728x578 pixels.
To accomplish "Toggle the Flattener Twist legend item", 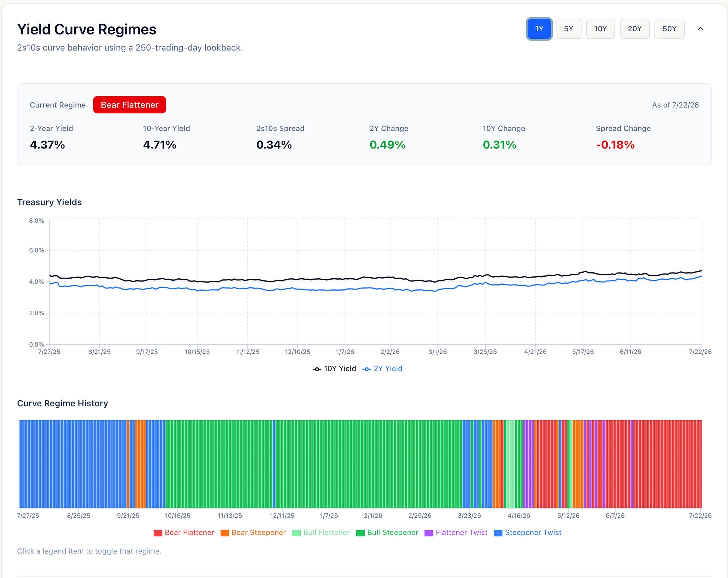I will point(456,533).
